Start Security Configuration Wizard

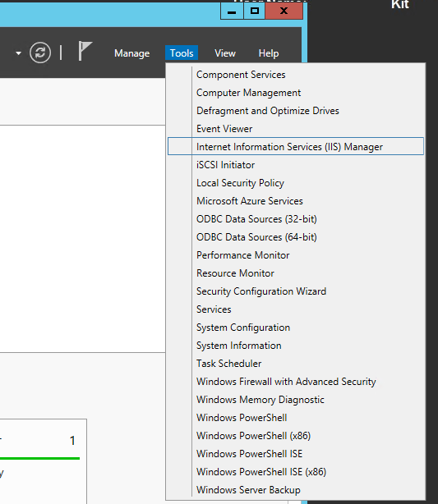tap(296, 291)
